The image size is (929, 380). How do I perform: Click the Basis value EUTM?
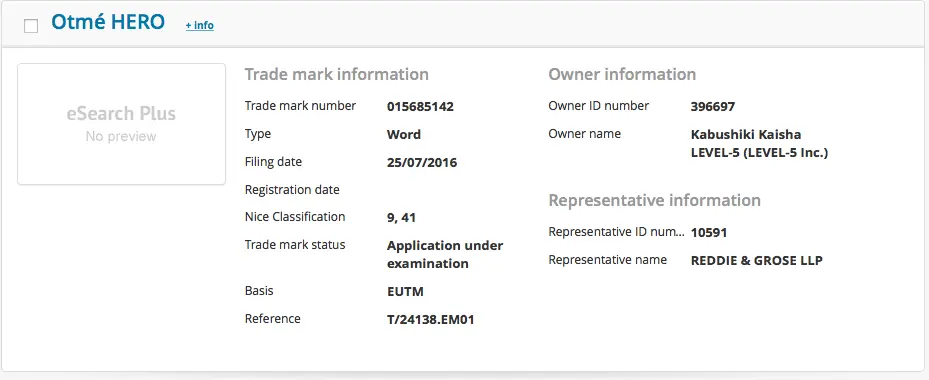tap(405, 292)
